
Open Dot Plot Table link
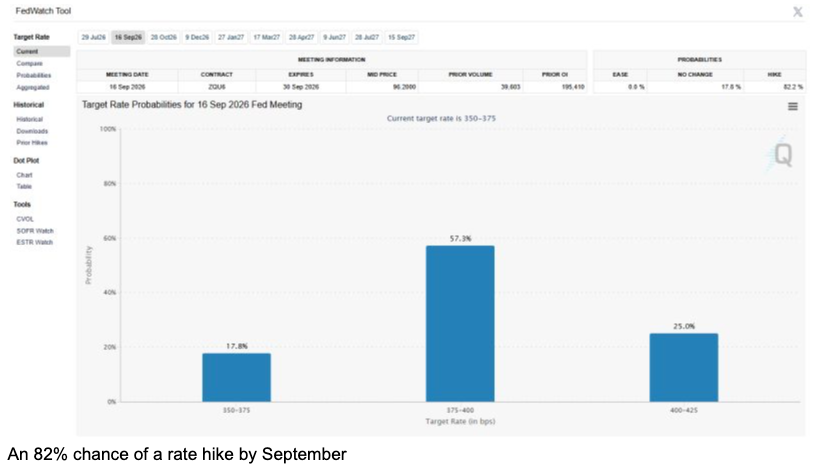24,187
